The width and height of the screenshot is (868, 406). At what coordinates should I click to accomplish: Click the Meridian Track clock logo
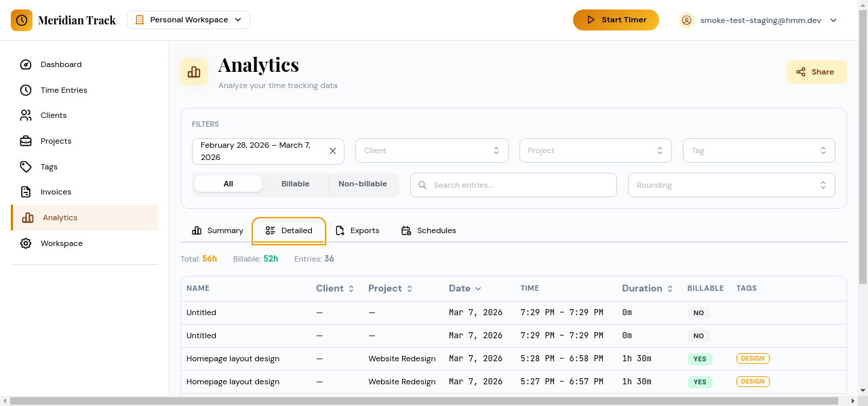coord(22,20)
